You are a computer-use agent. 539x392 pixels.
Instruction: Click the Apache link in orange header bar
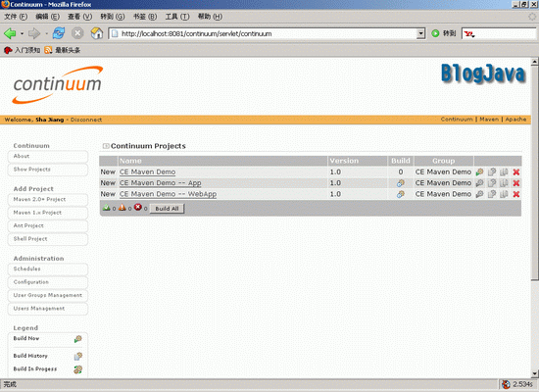tap(515, 120)
